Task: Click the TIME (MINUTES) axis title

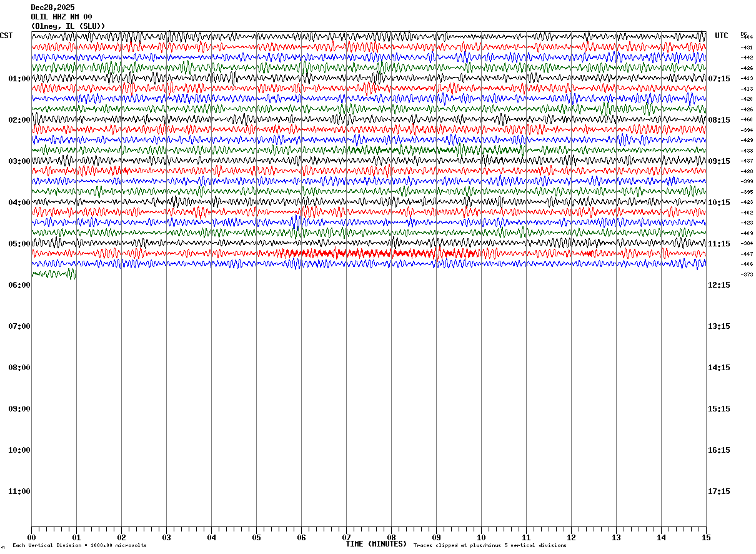Action: tap(376, 544)
